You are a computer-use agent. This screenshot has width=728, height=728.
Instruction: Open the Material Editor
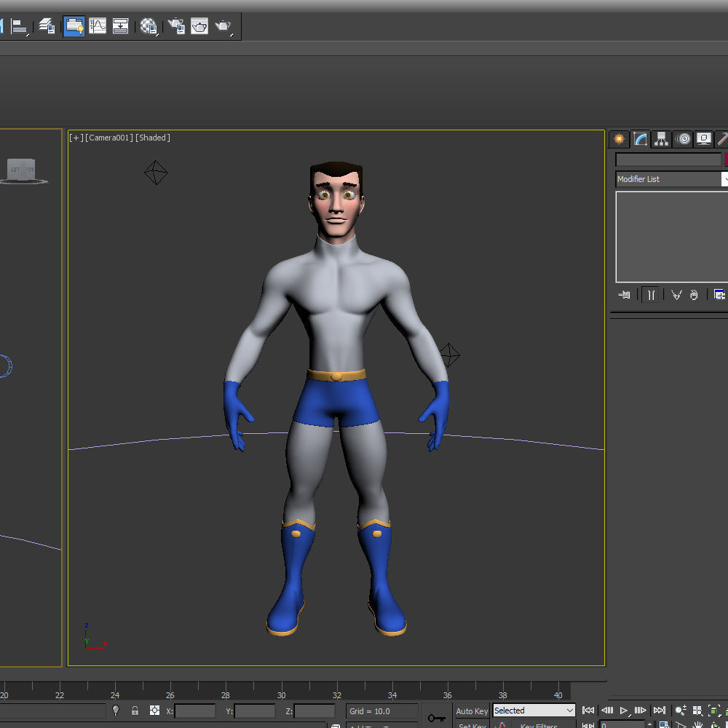(x=149, y=26)
